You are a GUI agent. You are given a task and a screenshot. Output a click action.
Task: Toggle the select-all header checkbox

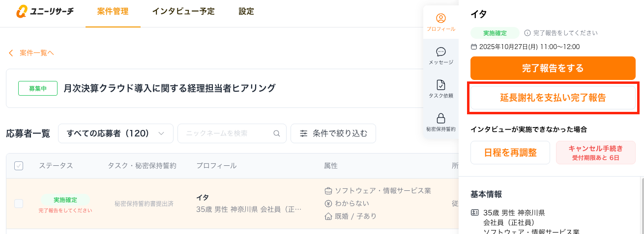pos(19,166)
